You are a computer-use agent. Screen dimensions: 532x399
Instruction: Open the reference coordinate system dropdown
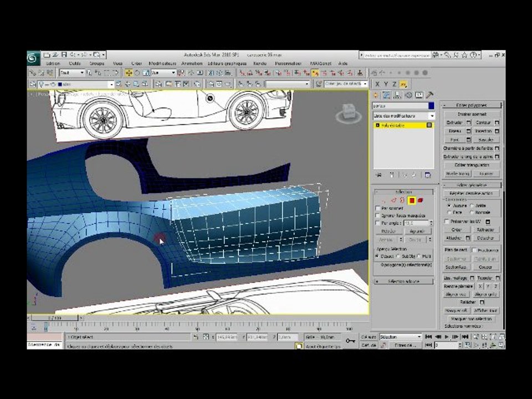(x=163, y=73)
